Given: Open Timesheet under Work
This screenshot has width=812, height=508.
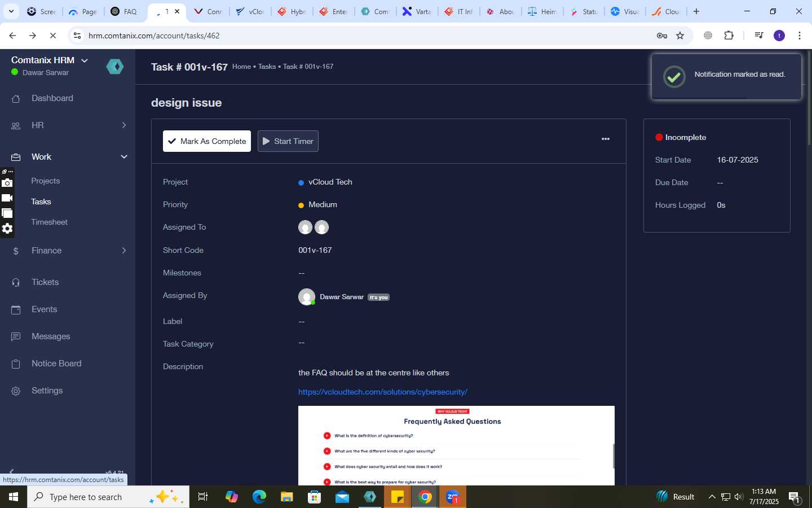Looking at the screenshot, I should pos(49,222).
